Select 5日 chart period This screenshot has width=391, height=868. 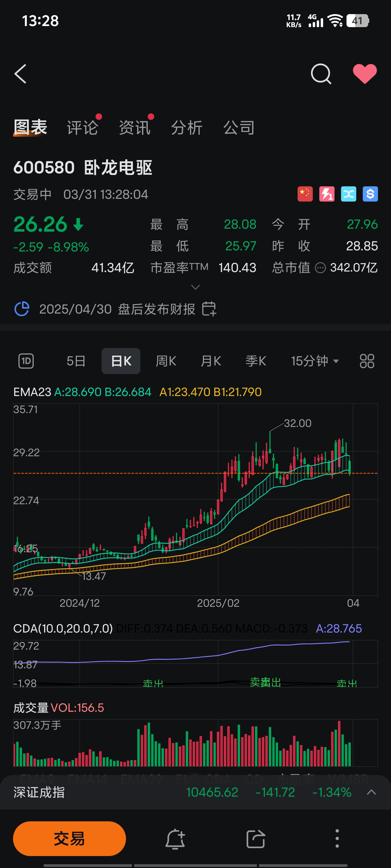tap(76, 361)
